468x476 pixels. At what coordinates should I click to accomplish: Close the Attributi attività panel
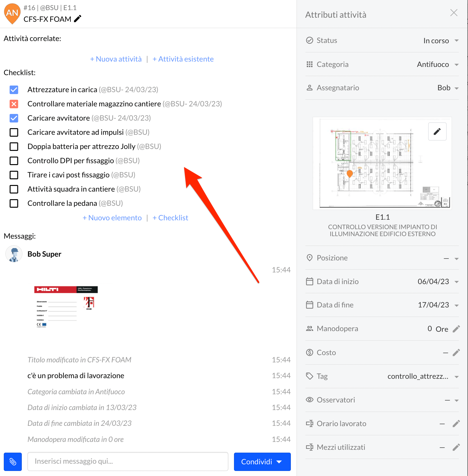tap(454, 13)
